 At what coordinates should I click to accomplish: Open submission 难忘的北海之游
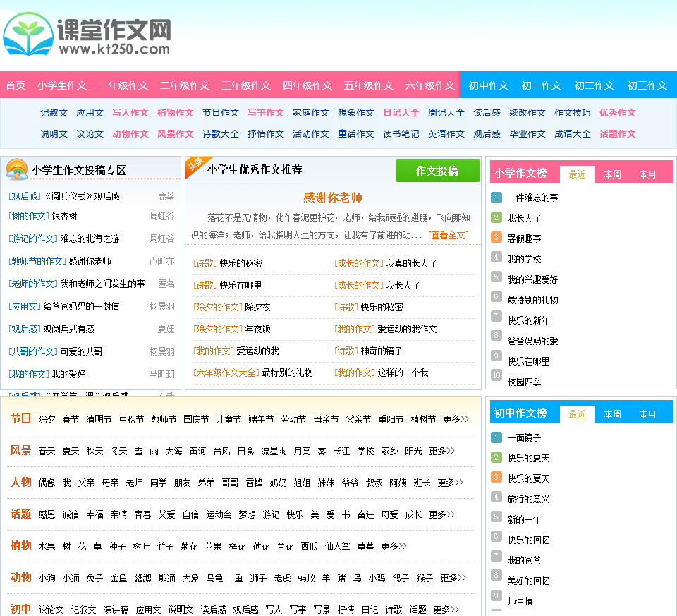pyautogui.click(x=90, y=238)
